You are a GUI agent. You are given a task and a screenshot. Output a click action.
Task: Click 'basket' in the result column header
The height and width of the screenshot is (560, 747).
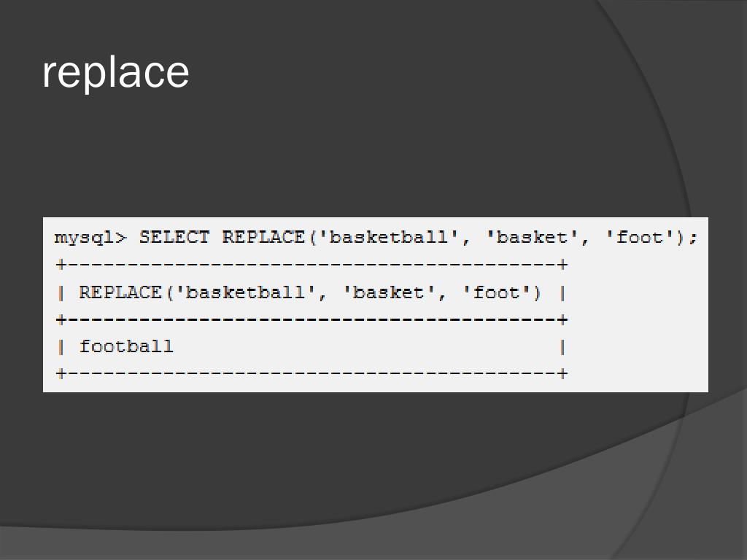[388, 292]
